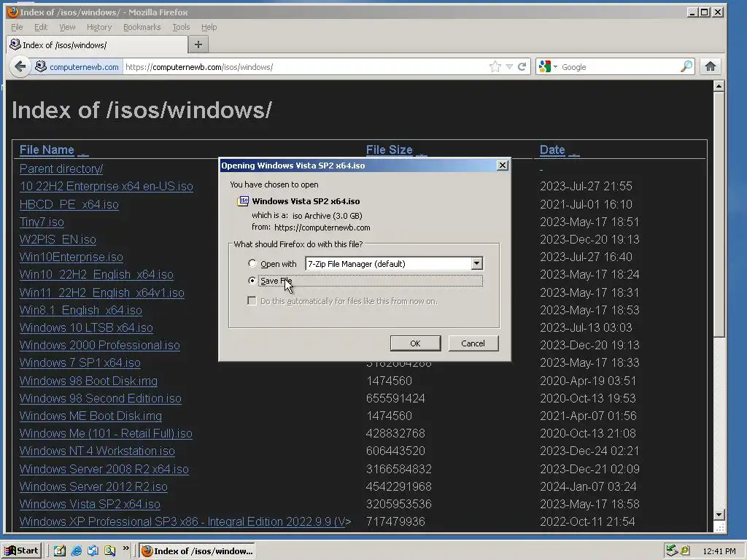747x560 pixels.
Task: Expand the quick launch overflow chevron
Action: coord(125,548)
